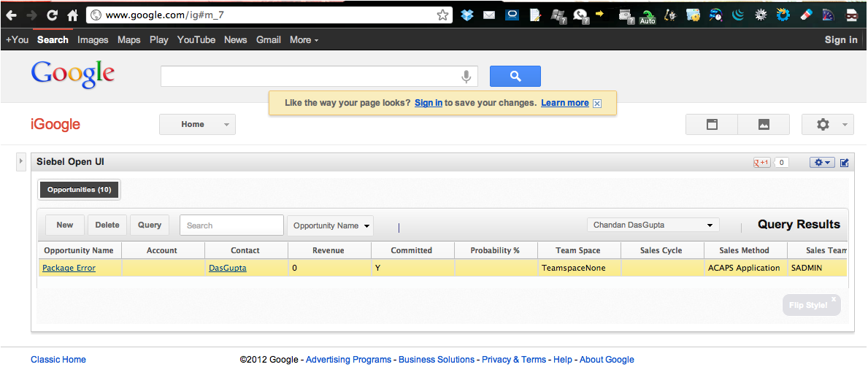Viewport: 868px width, 367px height.
Task: Click the Google +1 button on gadget
Action: [x=761, y=162]
